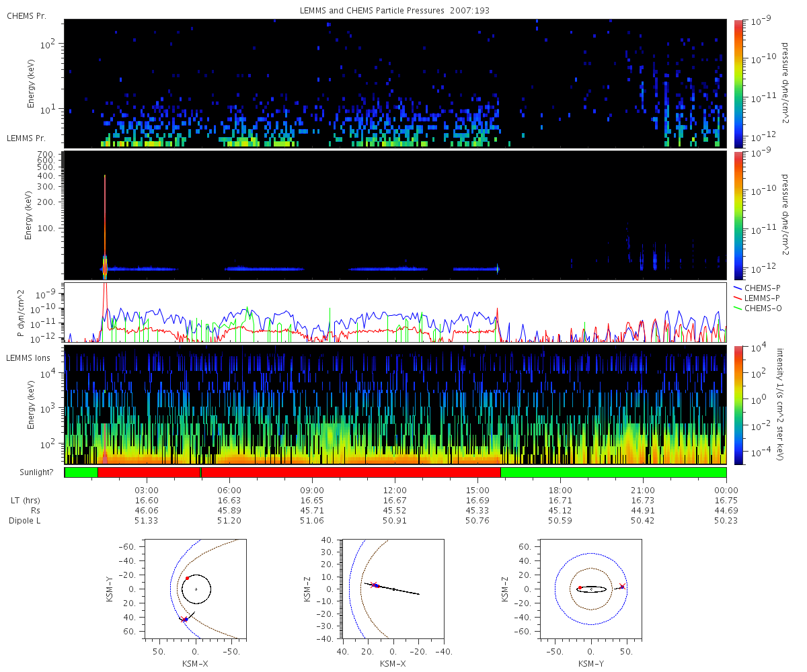Click the red dot in KSM-Y/KSM-Z plot
This screenshot has width=807, height=672.
coord(580,588)
